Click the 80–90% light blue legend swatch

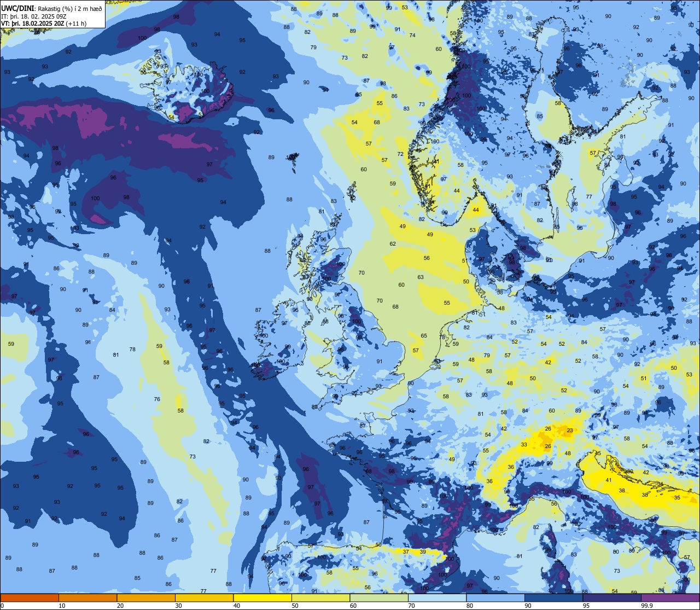[x=495, y=597]
